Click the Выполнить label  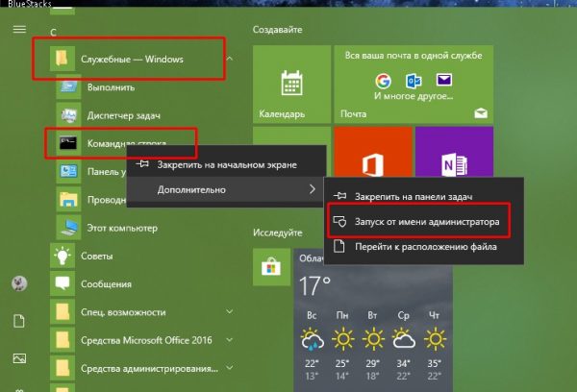coord(111,87)
